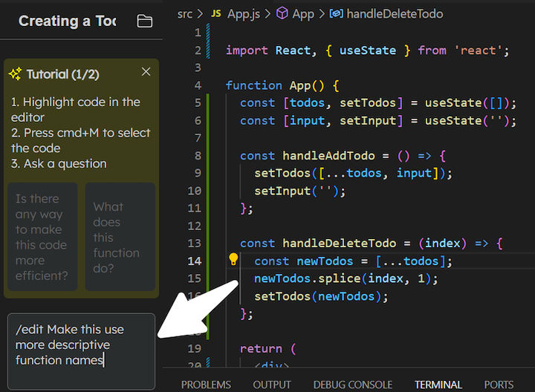Expand the App.js breadcrumb item
The height and width of the screenshot is (392, 535).
pos(244,13)
